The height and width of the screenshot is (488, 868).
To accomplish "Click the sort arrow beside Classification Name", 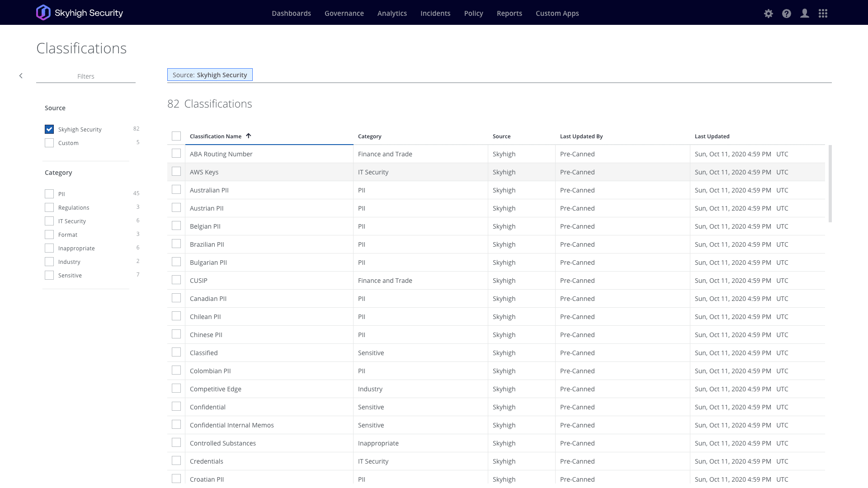I will (248, 136).
